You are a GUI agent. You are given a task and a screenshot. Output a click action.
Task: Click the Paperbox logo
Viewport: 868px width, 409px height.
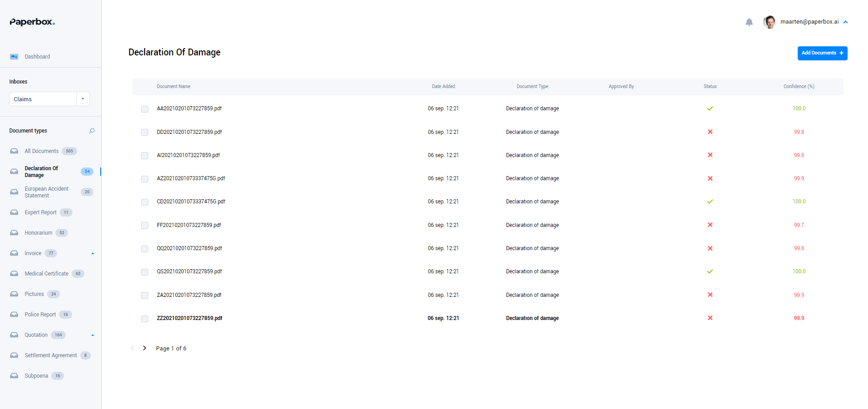click(32, 22)
